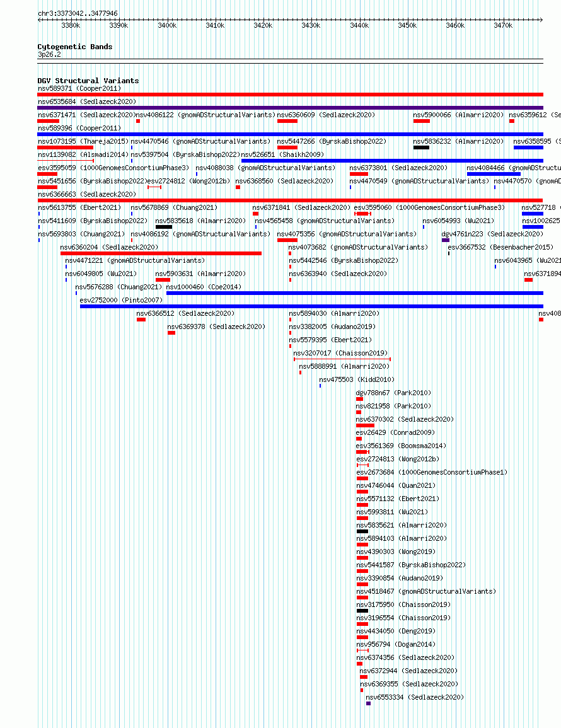Click esv3667532 (Besenbacher2015) label
This screenshot has height=728, width=561.
pyautogui.click(x=500, y=247)
